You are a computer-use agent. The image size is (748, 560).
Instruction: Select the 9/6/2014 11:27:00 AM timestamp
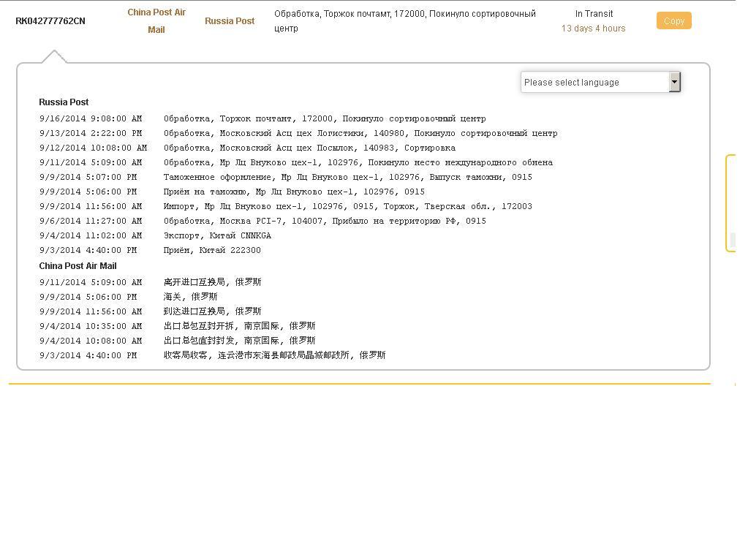91,222
